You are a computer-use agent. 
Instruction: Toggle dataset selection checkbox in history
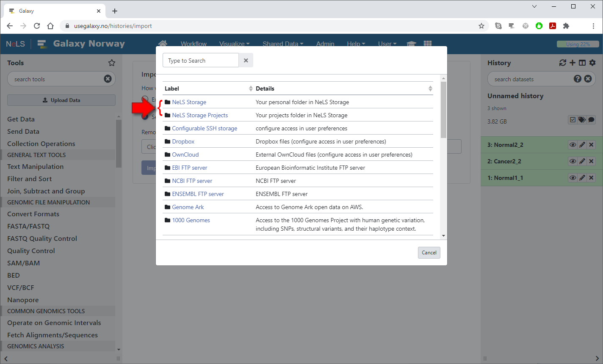click(x=573, y=120)
